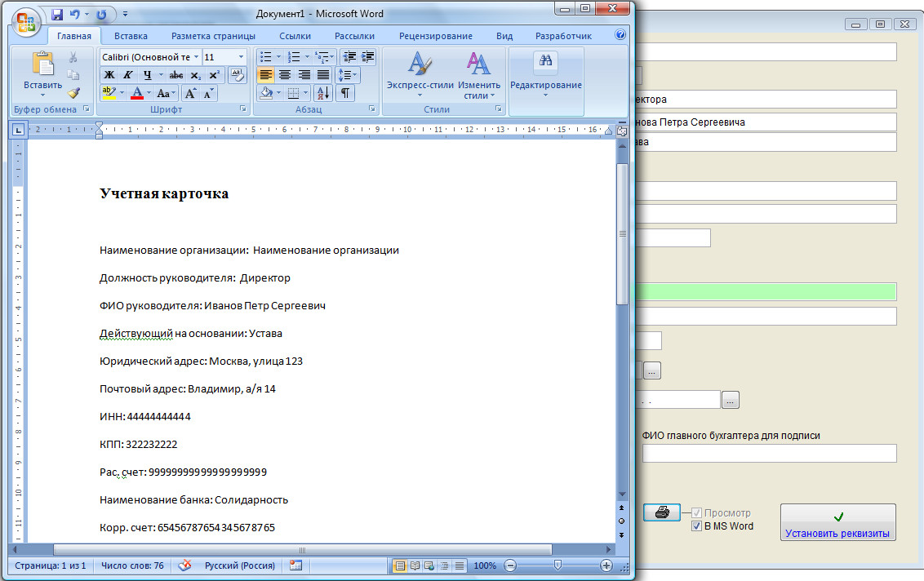Open Word help via the question mark icon
Viewport: 924px width, 581px height.
click(x=620, y=35)
